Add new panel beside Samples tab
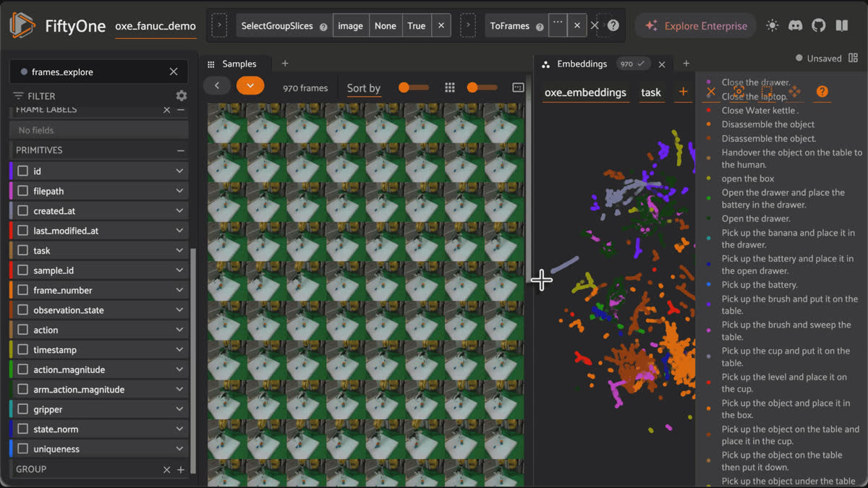The image size is (868, 488). [x=285, y=64]
